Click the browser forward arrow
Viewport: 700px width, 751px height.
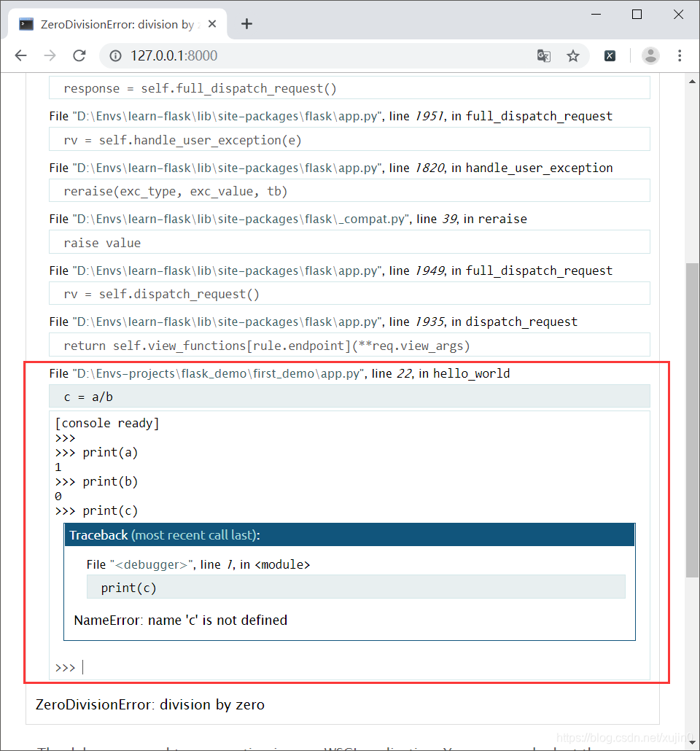click(x=50, y=55)
